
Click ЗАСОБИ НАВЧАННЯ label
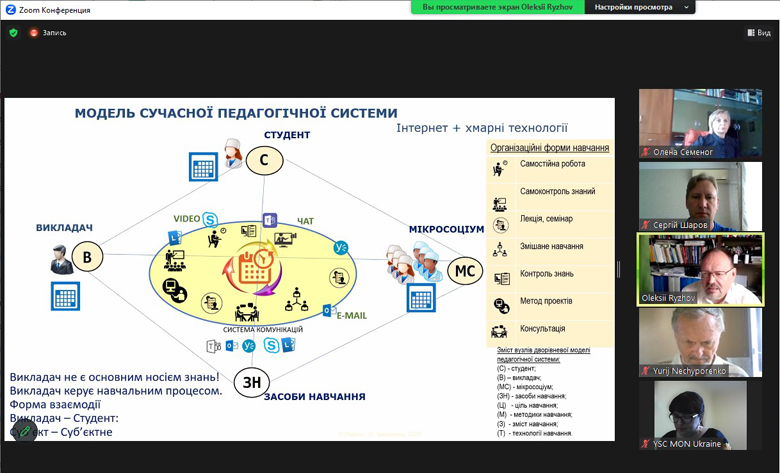pyautogui.click(x=314, y=396)
